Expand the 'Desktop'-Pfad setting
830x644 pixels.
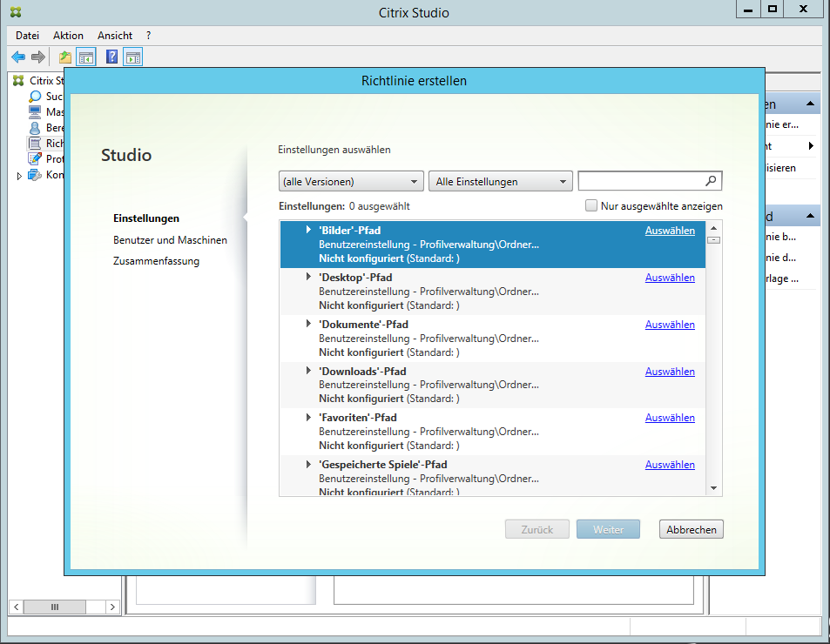coord(308,277)
